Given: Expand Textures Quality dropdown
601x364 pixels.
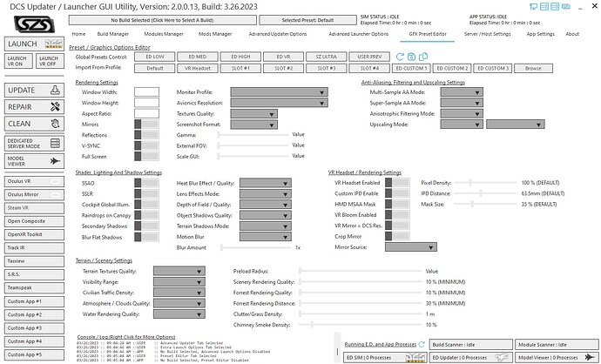Looking at the screenshot, I should click(253, 114).
